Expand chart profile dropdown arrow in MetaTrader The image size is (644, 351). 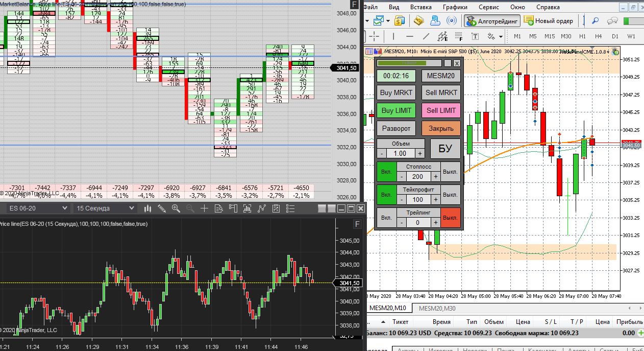coord(388,21)
